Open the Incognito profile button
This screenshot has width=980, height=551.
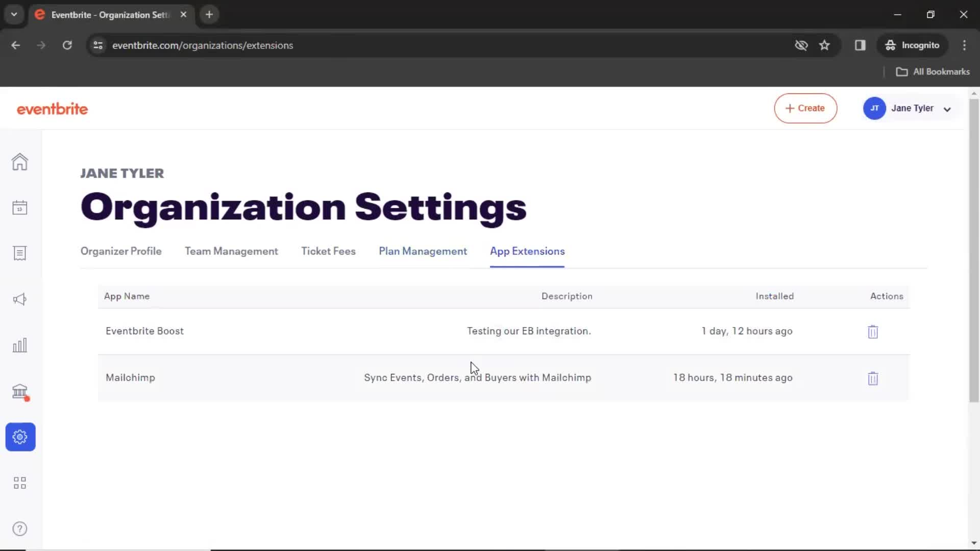[912, 45]
